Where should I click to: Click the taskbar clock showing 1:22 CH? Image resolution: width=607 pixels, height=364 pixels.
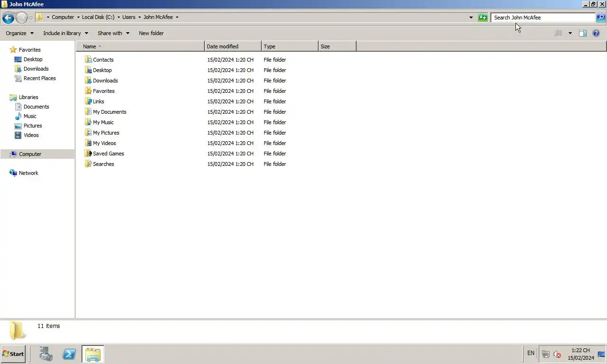(x=581, y=354)
